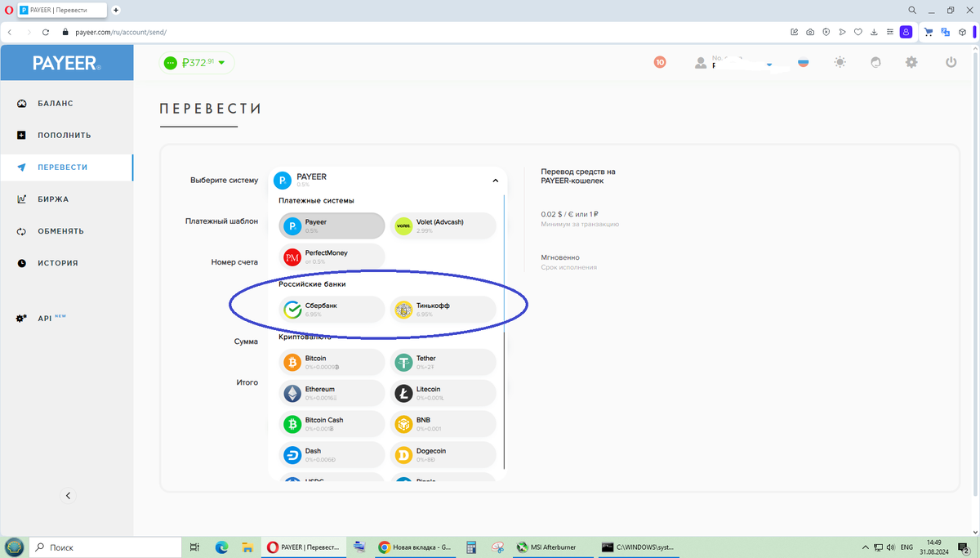
Task: Switch to MSI Afterburner taskbar window
Action: coord(553,547)
